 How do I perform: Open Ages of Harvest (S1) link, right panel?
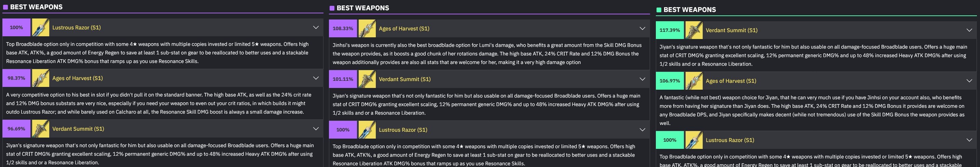click(731, 81)
